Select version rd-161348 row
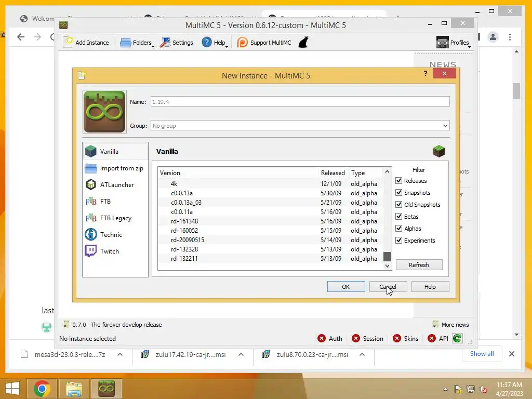 (x=270, y=221)
